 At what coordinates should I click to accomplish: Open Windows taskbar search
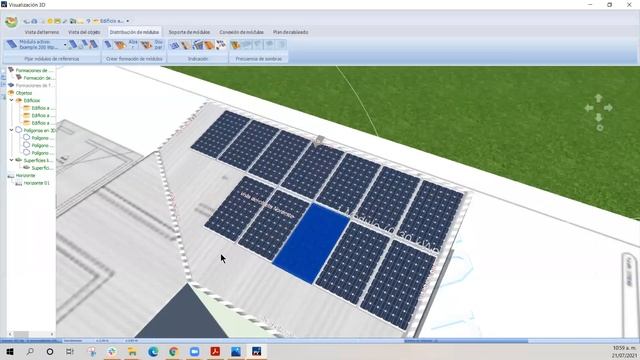[30, 351]
